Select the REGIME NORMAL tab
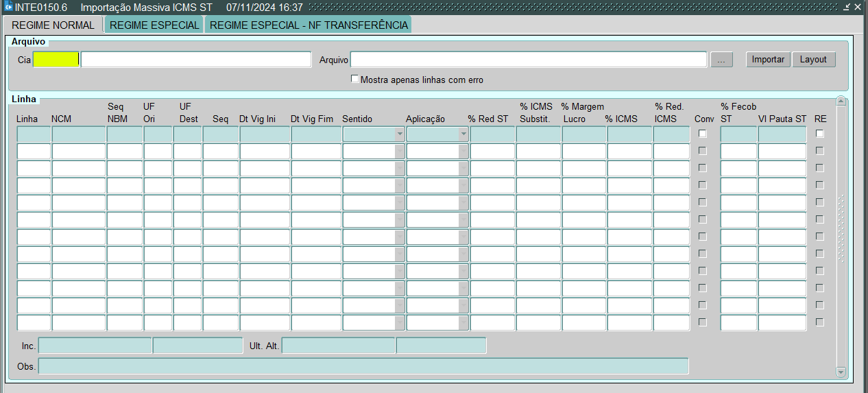The width and height of the screenshot is (868, 393). point(53,25)
